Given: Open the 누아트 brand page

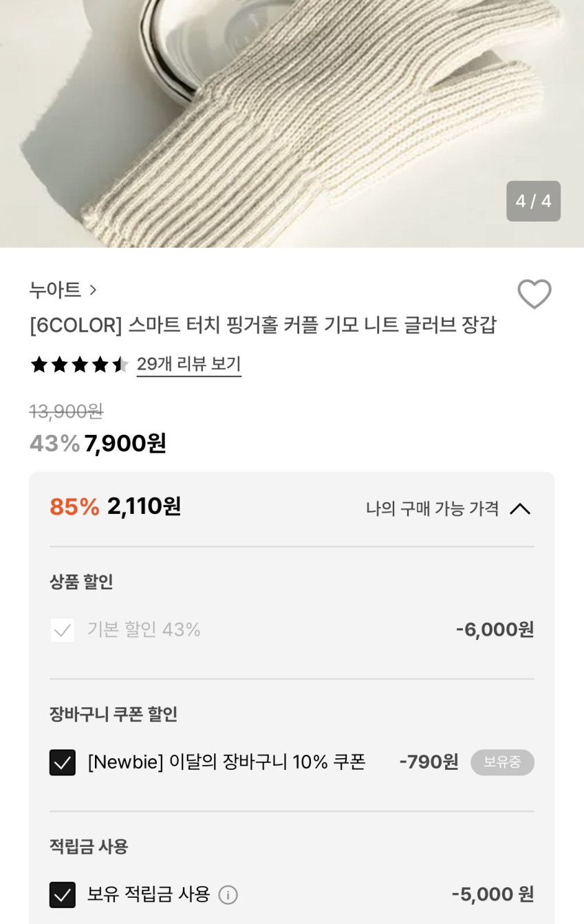Looking at the screenshot, I should coord(56,290).
